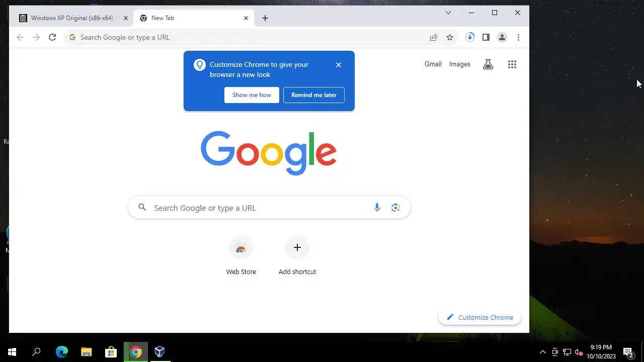The height and width of the screenshot is (362, 644).
Task: Start voice search with microphone icon
Action: [x=377, y=208]
